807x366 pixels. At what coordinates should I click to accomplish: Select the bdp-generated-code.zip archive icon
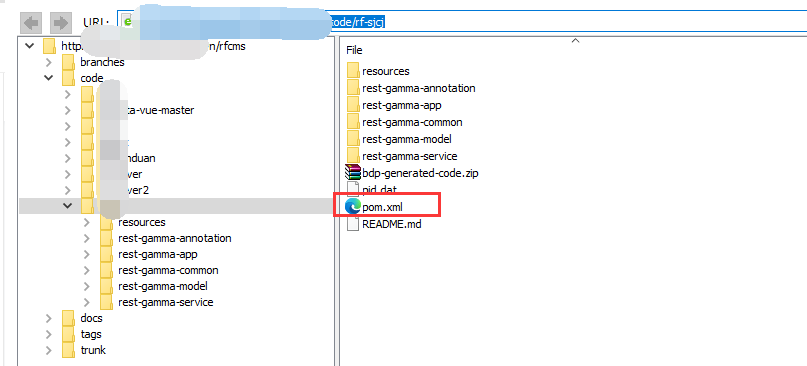(353, 173)
